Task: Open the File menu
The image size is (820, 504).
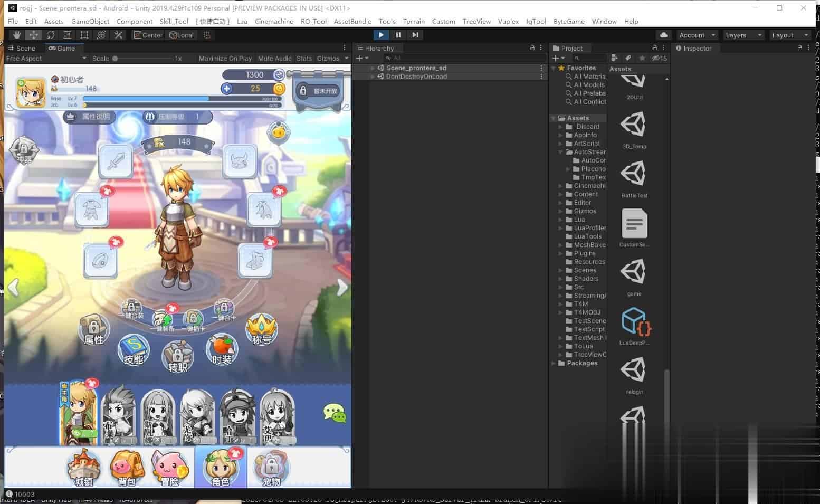Action: 13,22
